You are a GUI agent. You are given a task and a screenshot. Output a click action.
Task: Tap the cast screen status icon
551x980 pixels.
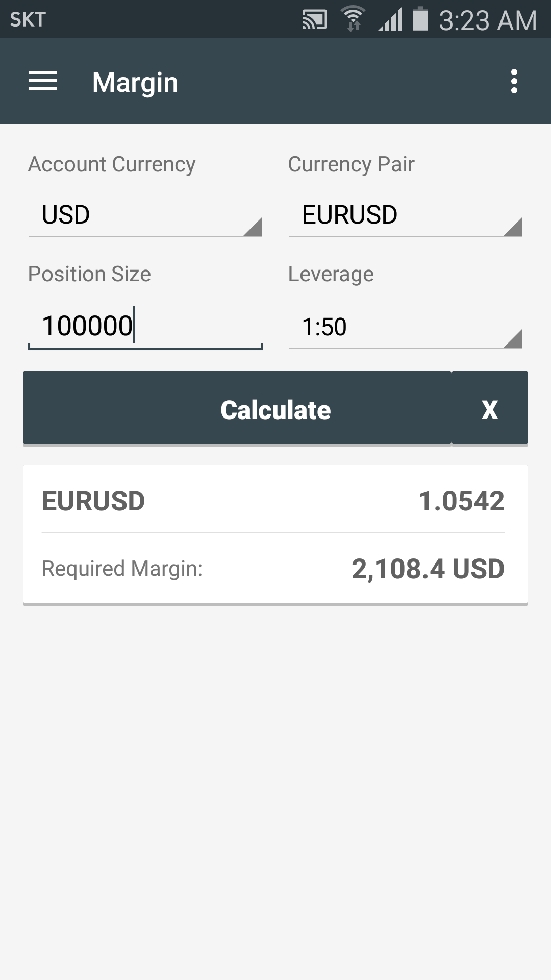click(x=314, y=20)
